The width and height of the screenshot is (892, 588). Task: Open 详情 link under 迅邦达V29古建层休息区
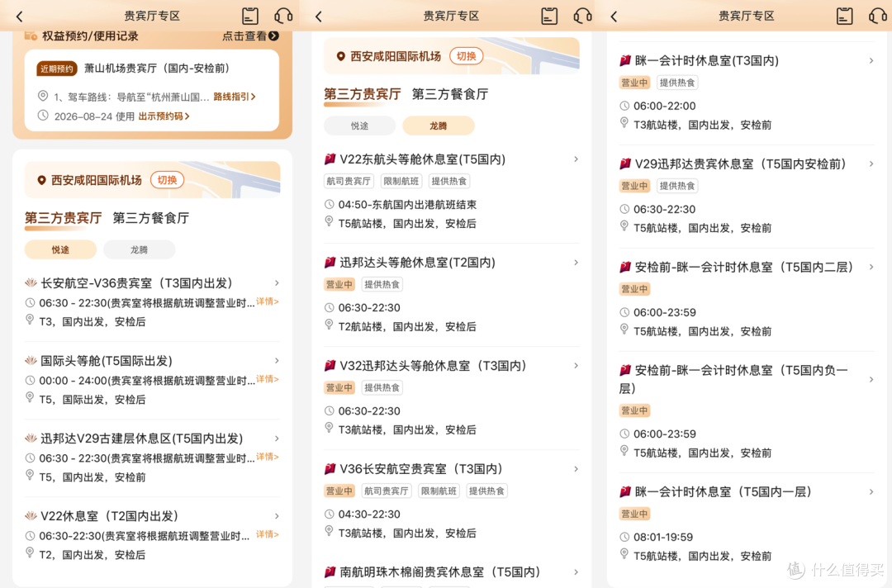click(268, 457)
